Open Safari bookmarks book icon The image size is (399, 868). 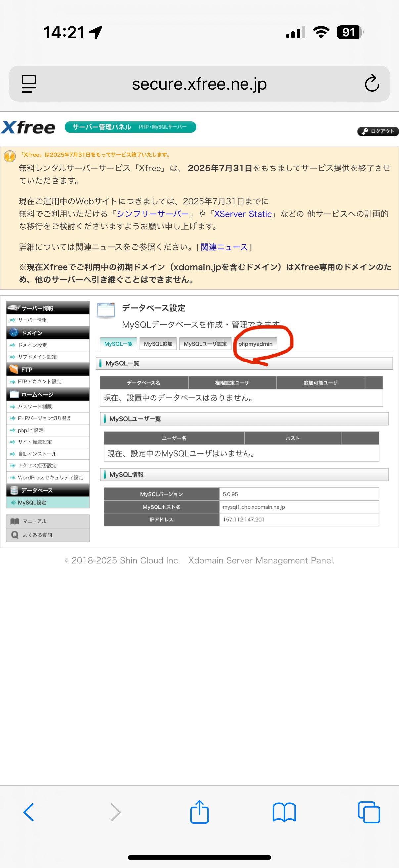284,812
